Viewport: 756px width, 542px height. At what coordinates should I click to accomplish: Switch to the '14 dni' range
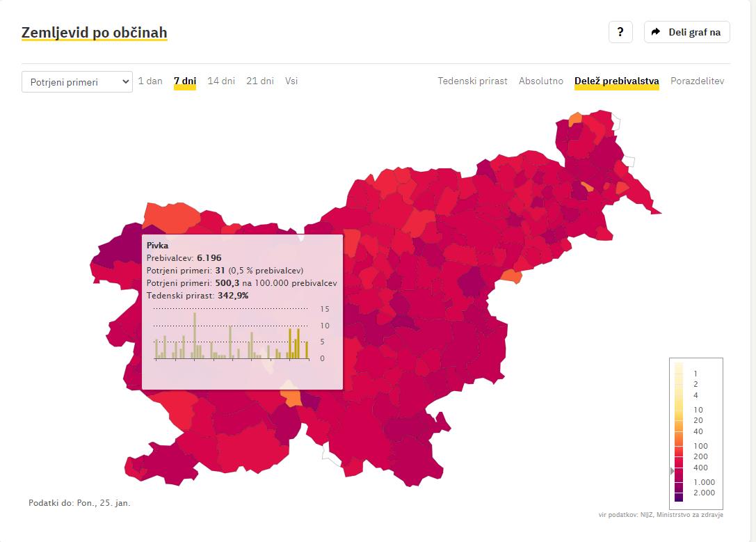pos(221,81)
